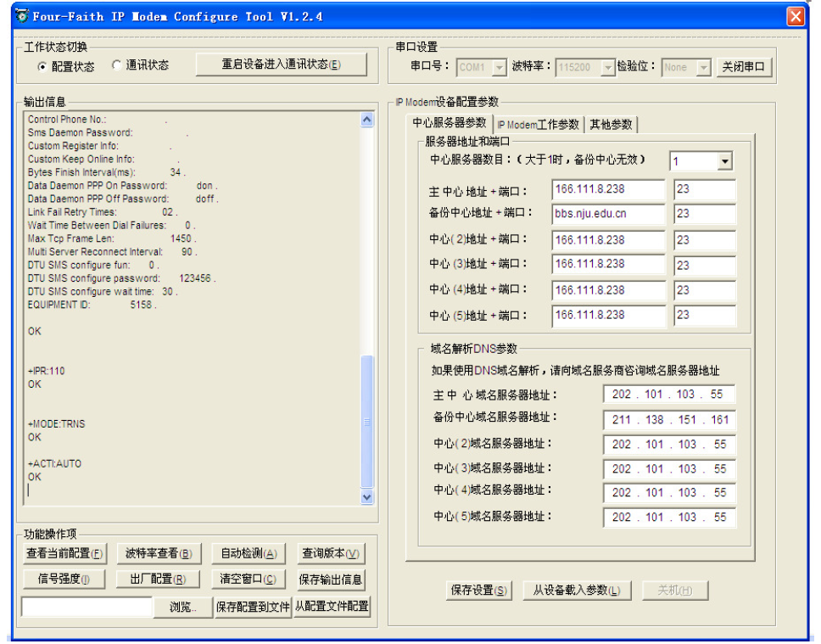Click the 从设备载入参数(L) button

coord(577,591)
